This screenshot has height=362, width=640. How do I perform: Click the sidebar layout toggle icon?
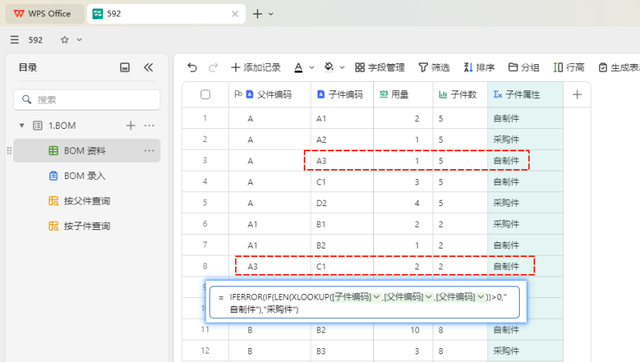tap(125, 67)
